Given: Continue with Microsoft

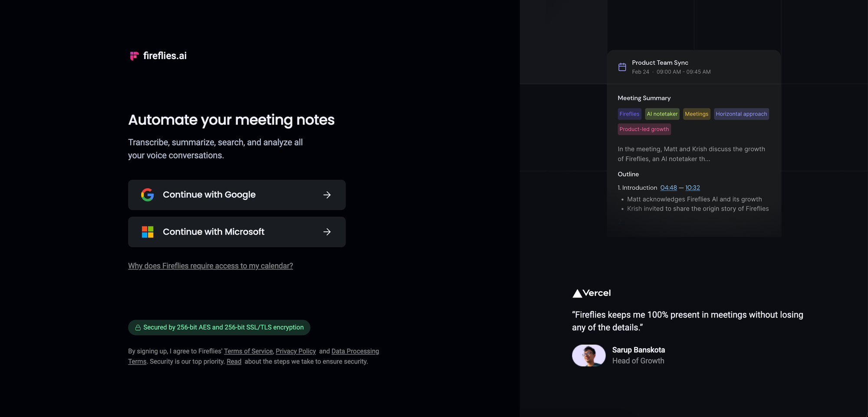Looking at the screenshot, I should pyautogui.click(x=237, y=232).
